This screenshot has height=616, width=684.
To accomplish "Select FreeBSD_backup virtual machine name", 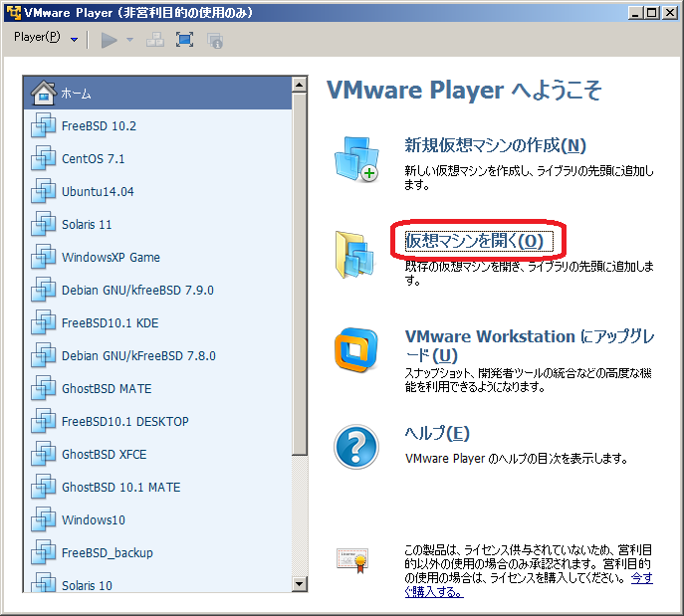I will pyautogui.click(x=108, y=553).
